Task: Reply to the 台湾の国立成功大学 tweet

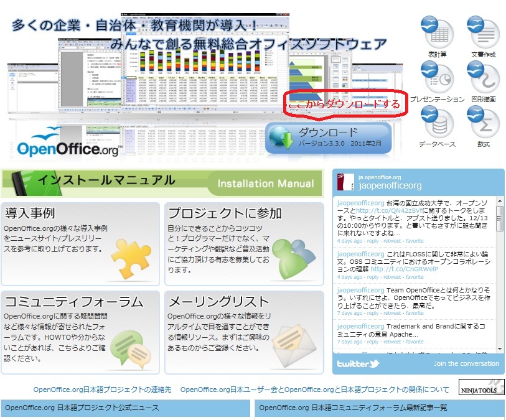Action: 373,241
